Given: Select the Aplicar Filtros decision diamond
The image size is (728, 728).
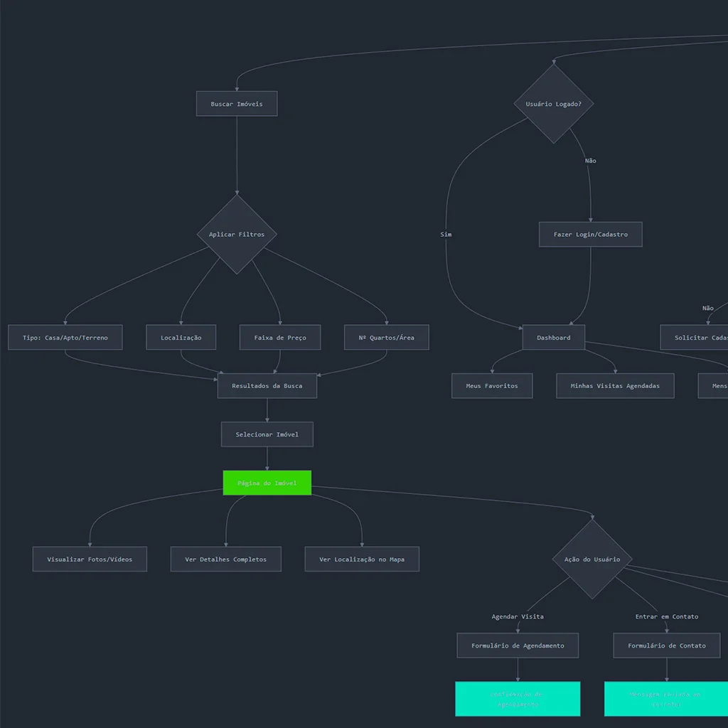Looking at the screenshot, I should pyautogui.click(x=237, y=235).
